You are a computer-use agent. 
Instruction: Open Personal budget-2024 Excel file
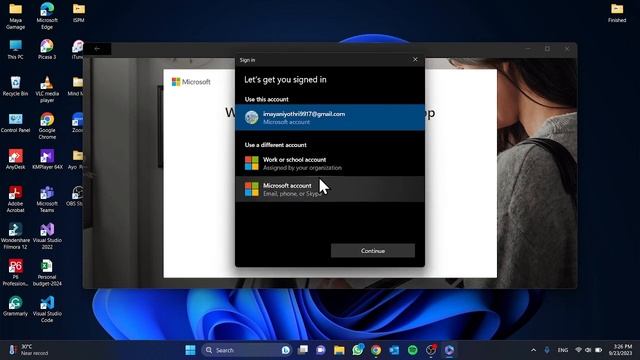(47, 273)
